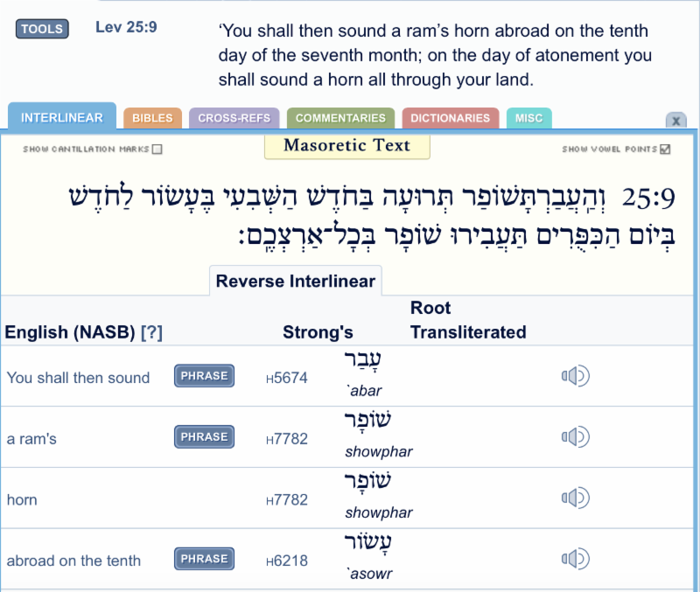Uncheck Show Vowel Points checkbox
The width and height of the screenshot is (700, 592).
pyautogui.click(x=666, y=150)
